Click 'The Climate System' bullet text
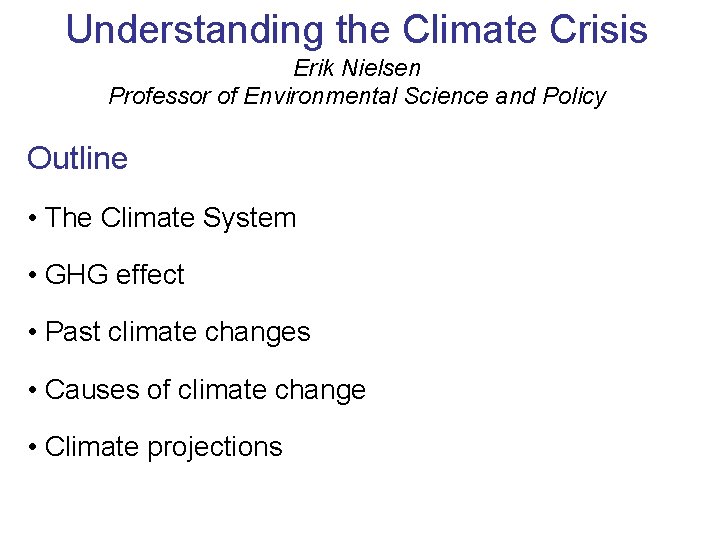 coord(171,218)
